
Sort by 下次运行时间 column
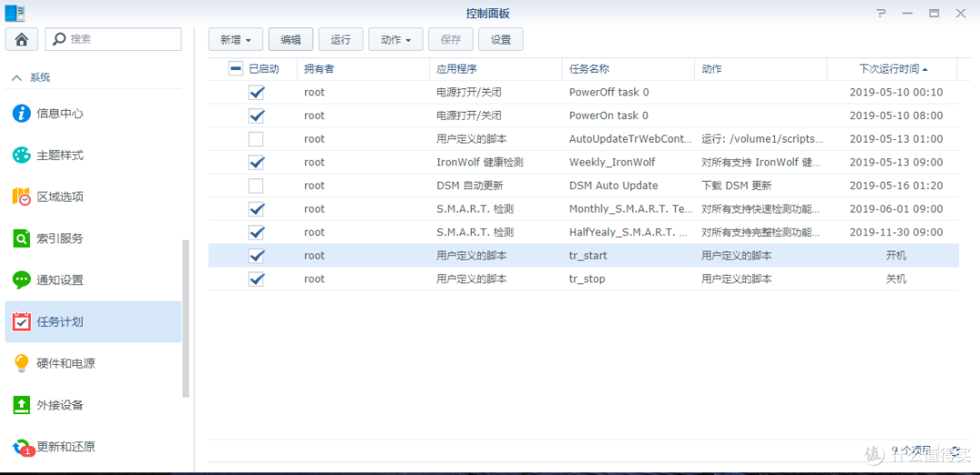pos(892,69)
